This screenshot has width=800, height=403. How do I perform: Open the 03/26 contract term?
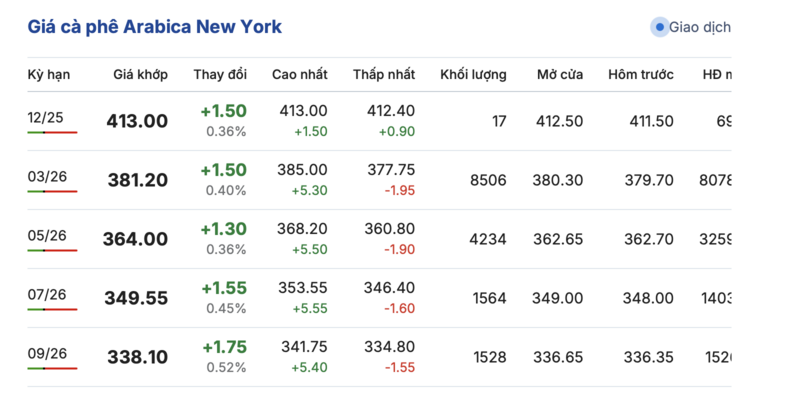tap(45, 176)
